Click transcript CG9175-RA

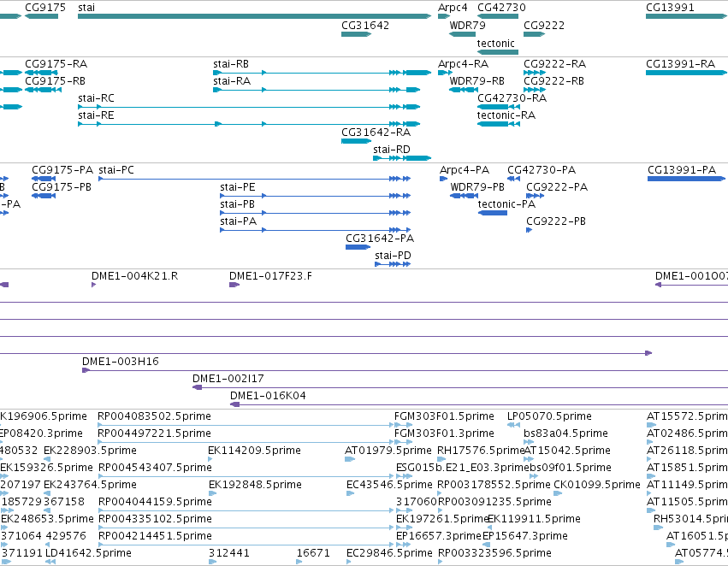click(41, 73)
